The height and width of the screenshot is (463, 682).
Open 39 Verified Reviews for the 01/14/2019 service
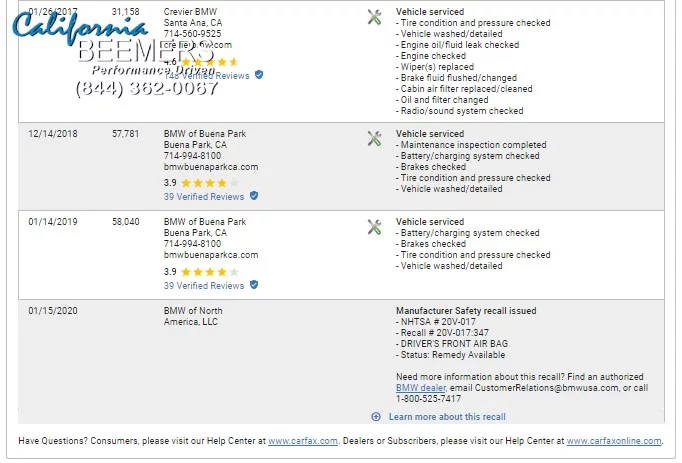point(204,285)
